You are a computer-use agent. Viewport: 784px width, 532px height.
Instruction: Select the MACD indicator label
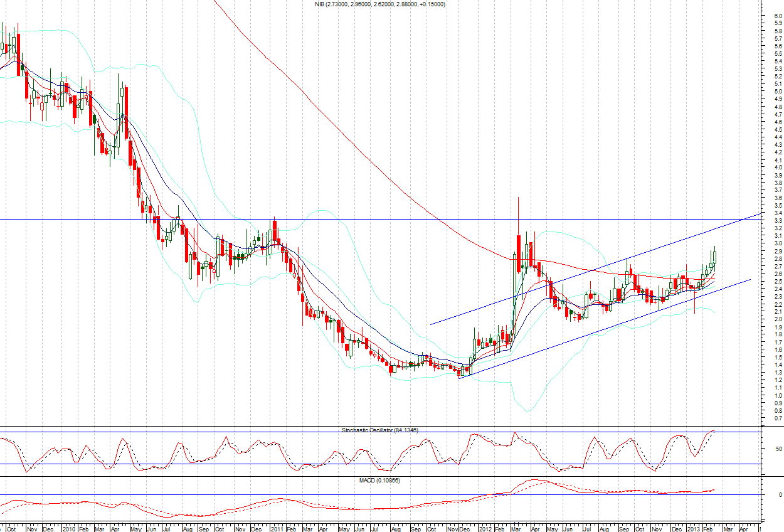379,480
